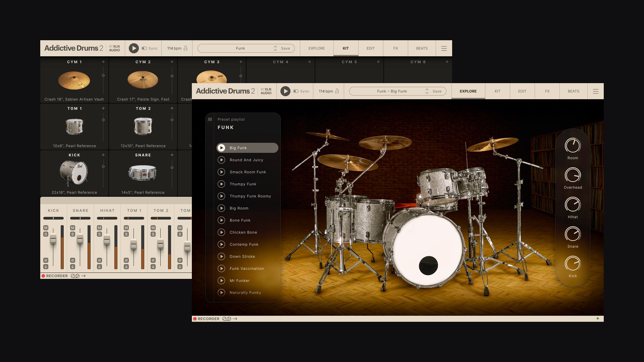Click recorder arrow icon in front window
The image size is (644, 362).
pos(235,319)
